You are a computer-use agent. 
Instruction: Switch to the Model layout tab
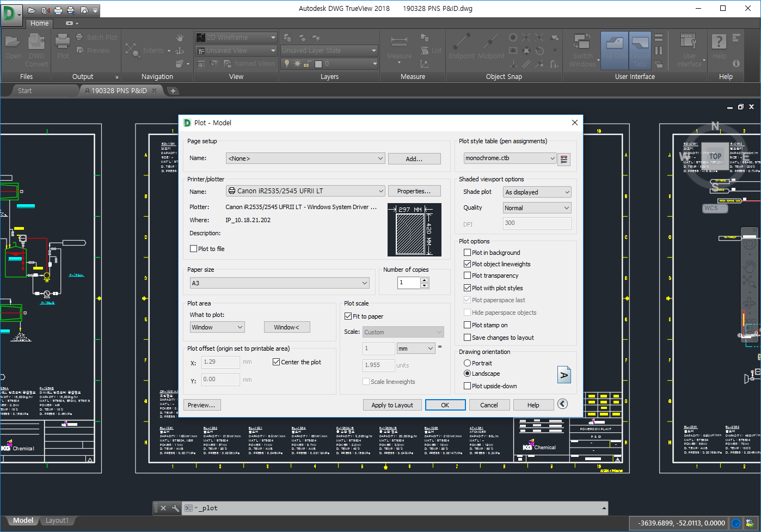pos(23,521)
